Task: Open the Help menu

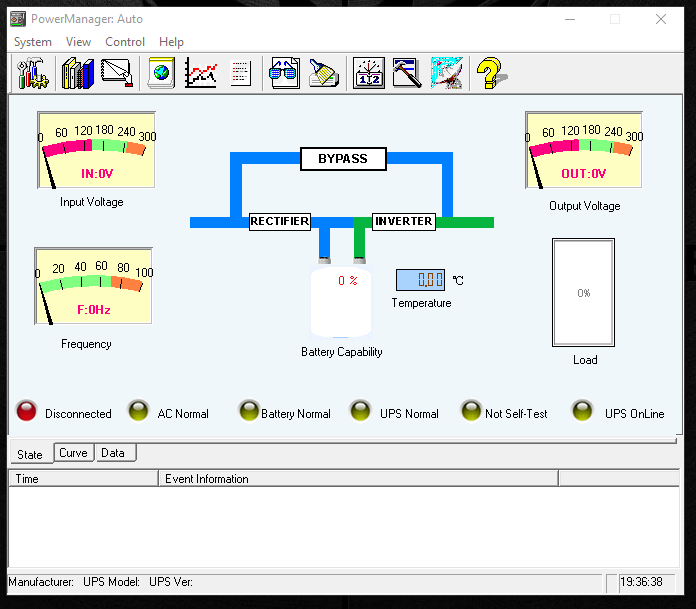Action: [171, 42]
